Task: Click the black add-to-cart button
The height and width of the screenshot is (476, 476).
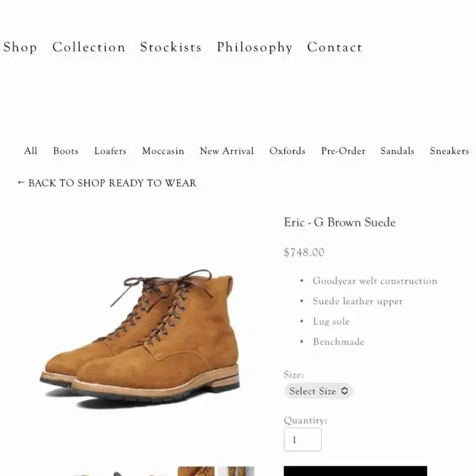Action: (x=355, y=471)
